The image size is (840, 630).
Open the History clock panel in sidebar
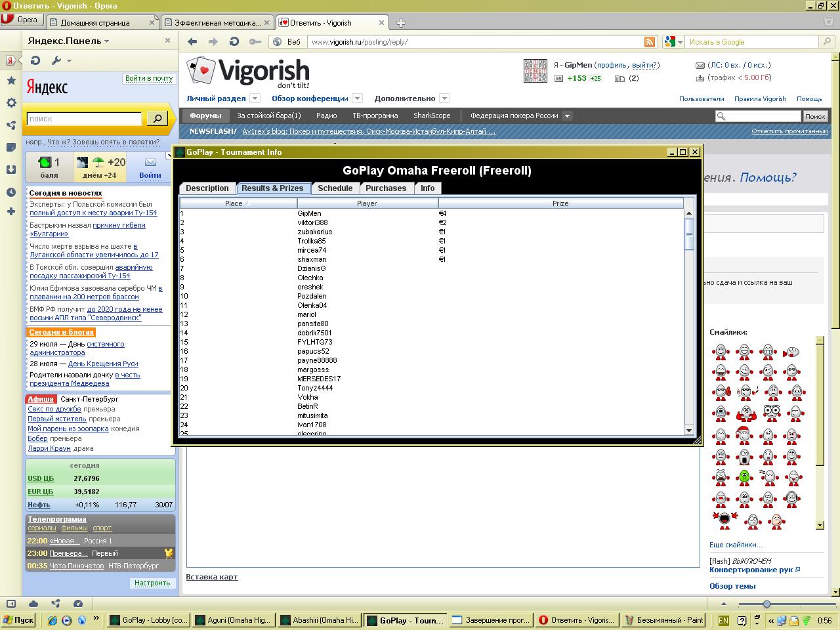click(11, 192)
